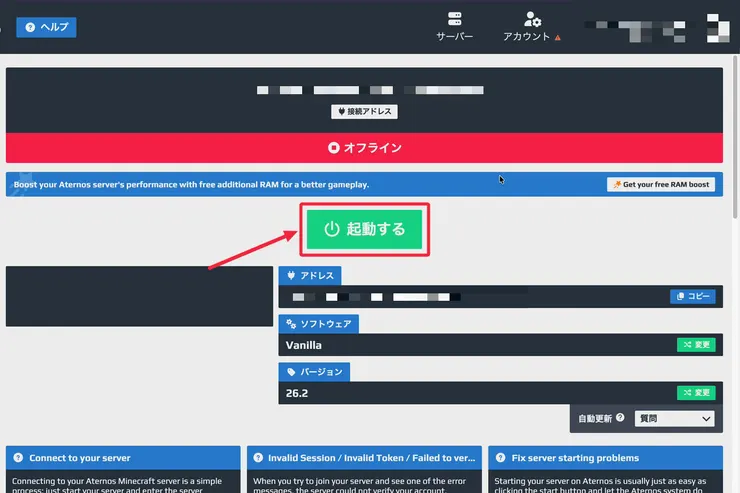This screenshot has height=493, width=740.
Task: Click the 接続アドレス connection address button
Action: coord(364,112)
